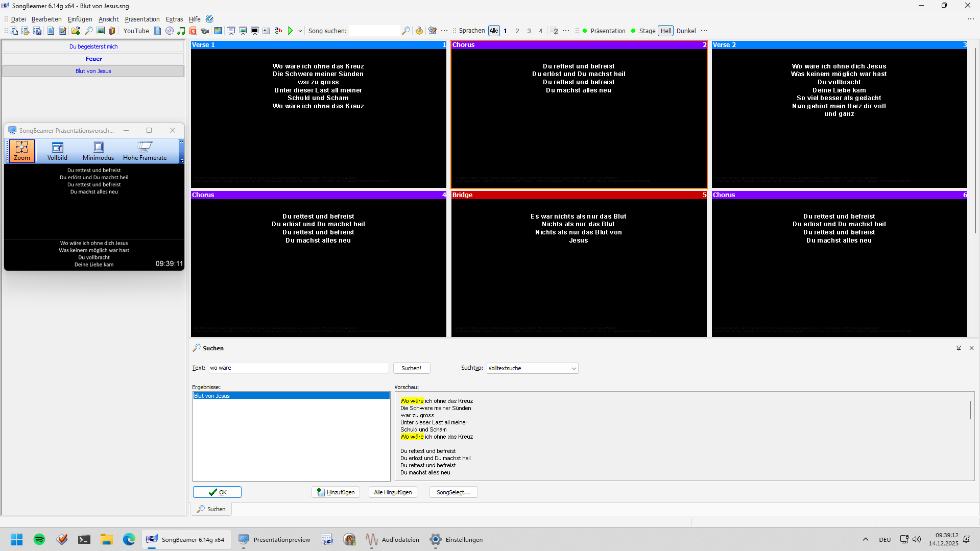
Task: Toggle the Hell brightness mode button
Action: coord(665,31)
